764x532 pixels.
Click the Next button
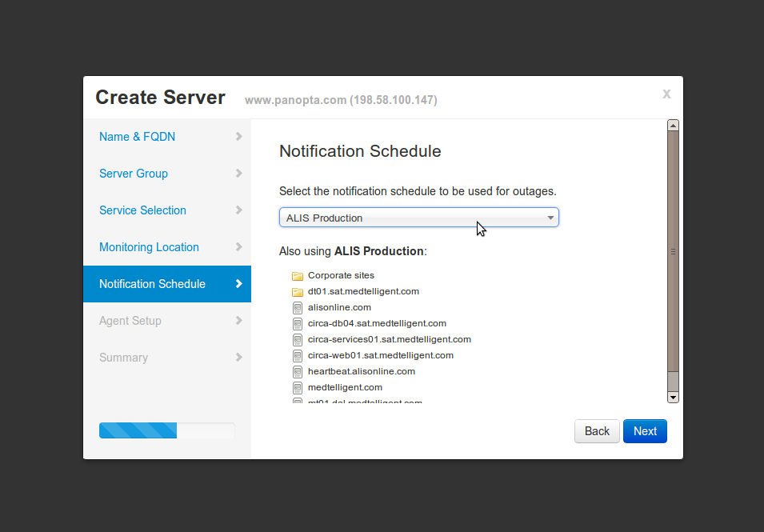tap(645, 430)
